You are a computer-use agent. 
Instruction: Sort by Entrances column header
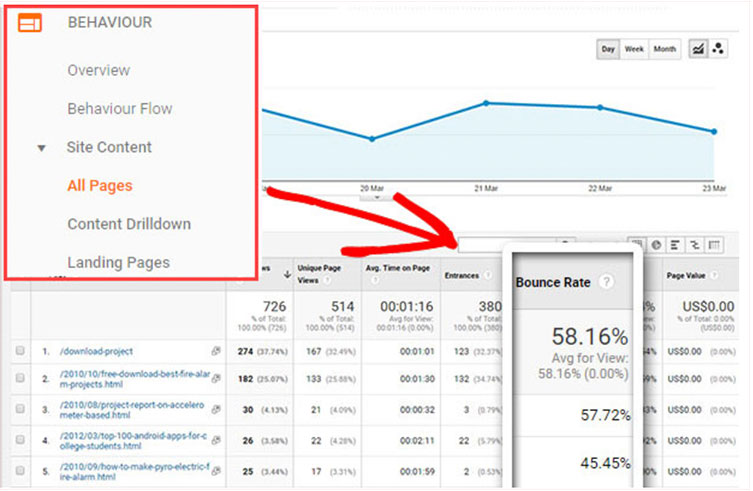tap(462, 275)
